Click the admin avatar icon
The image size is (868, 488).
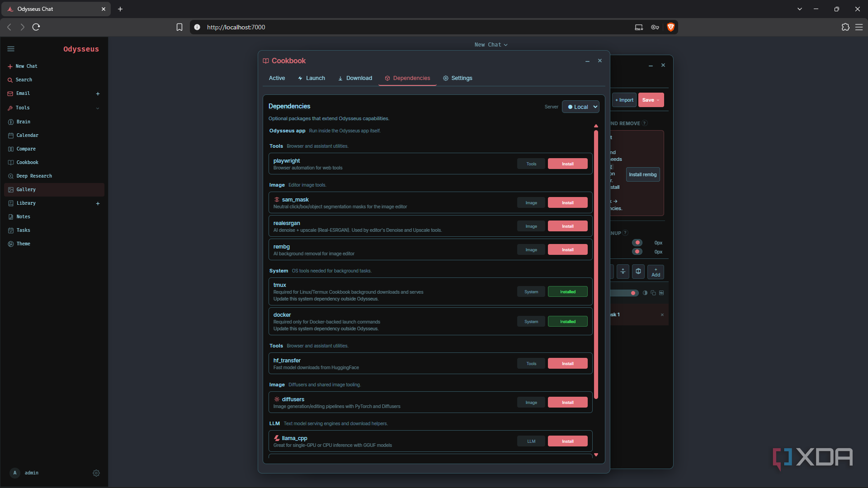(15, 473)
